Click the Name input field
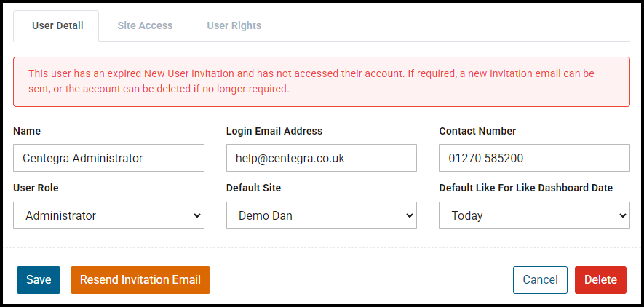644x307 pixels. [x=108, y=158]
